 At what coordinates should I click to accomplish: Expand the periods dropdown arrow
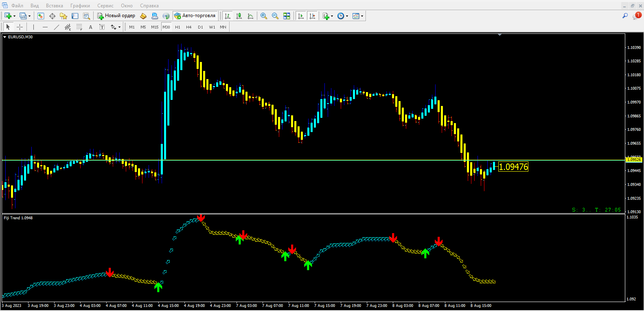pos(347,16)
